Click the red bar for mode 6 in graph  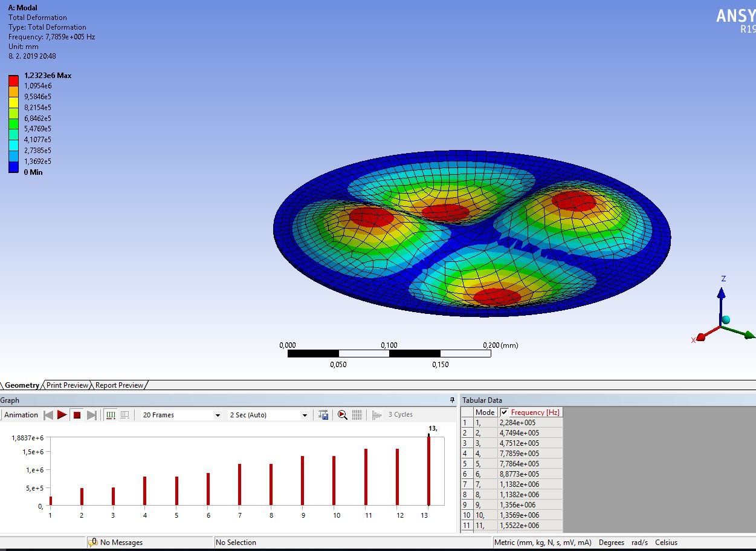click(x=208, y=489)
